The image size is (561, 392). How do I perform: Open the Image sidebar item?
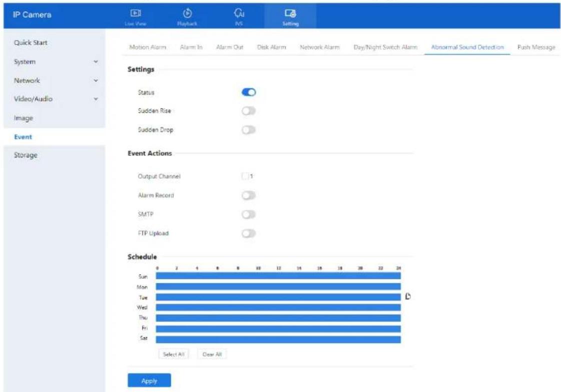pos(24,118)
